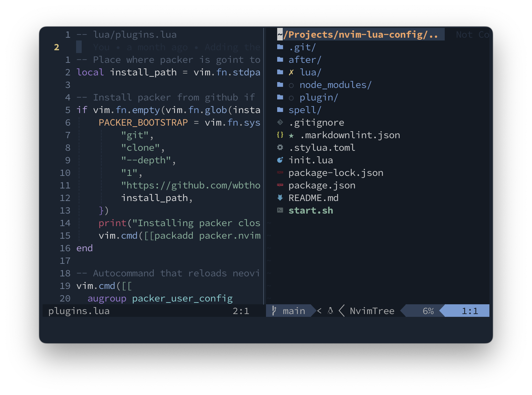Place cursor on local install_path line

(x=168, y=72)
